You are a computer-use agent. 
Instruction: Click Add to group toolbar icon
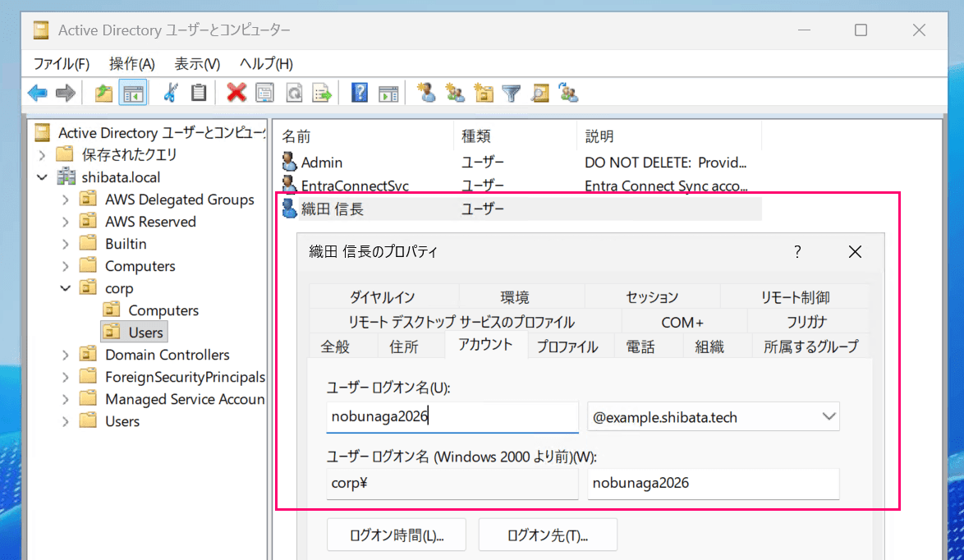[x=569, y=94]
